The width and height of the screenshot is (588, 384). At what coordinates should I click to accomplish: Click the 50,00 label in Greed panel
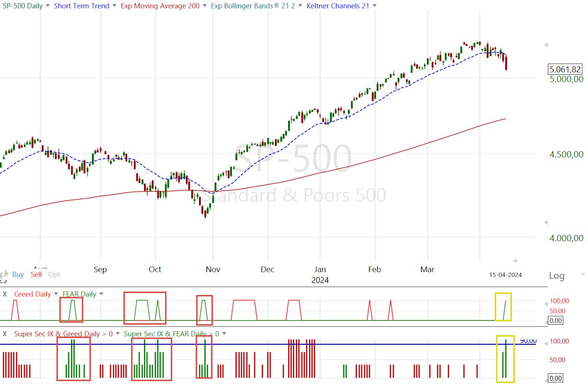(x=558, y=311)
